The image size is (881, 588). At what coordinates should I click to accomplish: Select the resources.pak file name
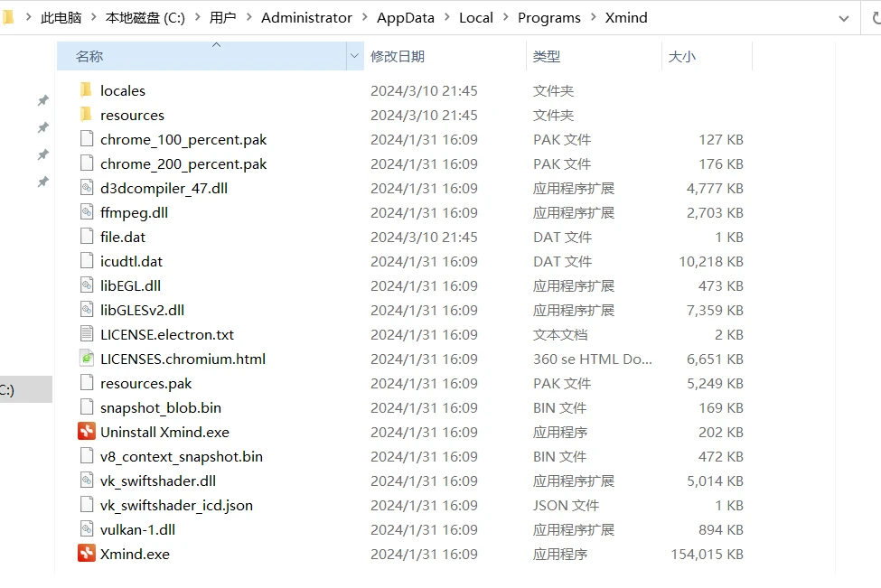pyautogui.click(x=145, y=384)
